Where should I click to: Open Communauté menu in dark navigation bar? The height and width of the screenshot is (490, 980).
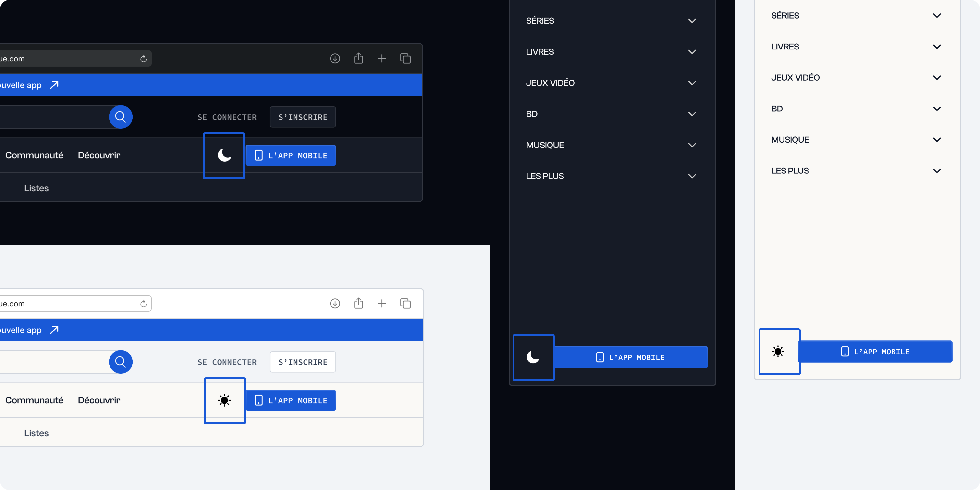pos(34,155)
